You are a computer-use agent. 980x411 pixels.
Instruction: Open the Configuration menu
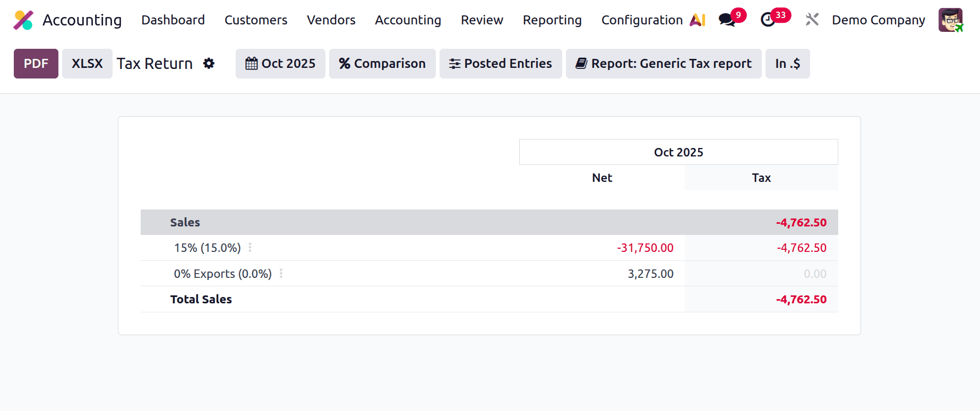[642, 20]
